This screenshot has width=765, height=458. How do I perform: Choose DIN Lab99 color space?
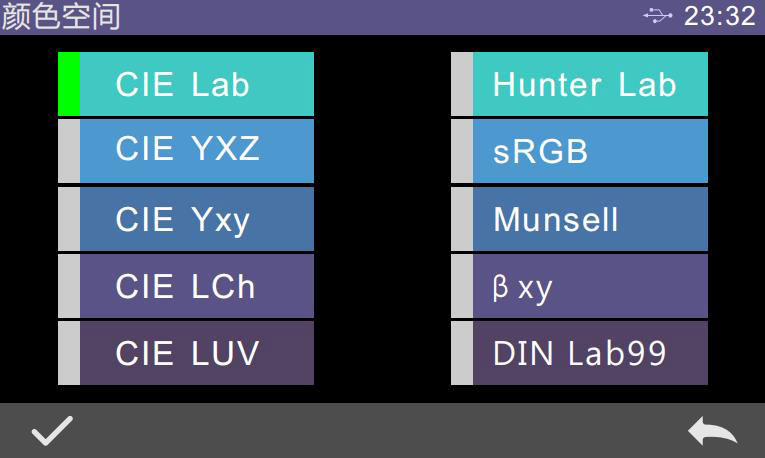click(590, 353)
